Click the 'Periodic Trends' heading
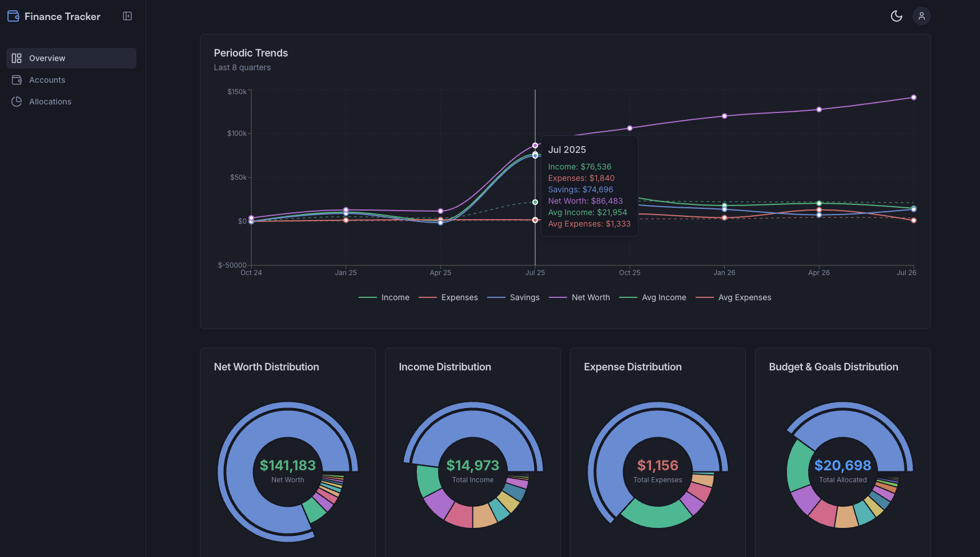This screenshot has width=980, height=557. tap(251, 53)
